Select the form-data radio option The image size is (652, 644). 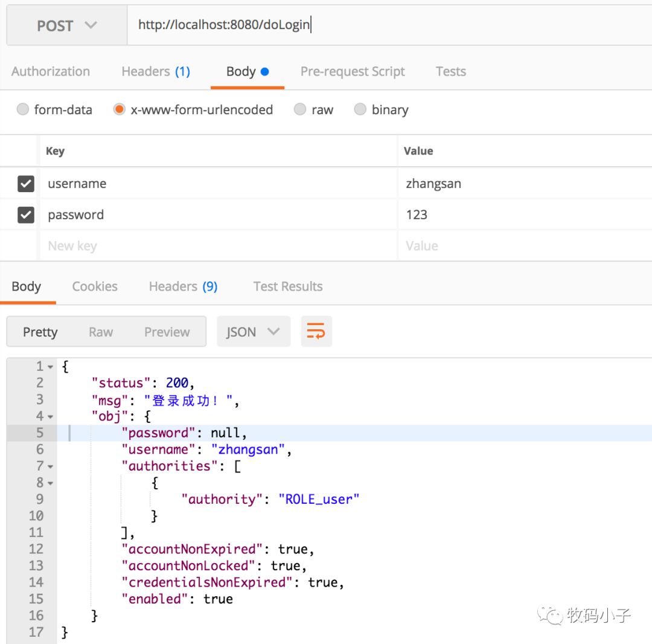[23, 109]
